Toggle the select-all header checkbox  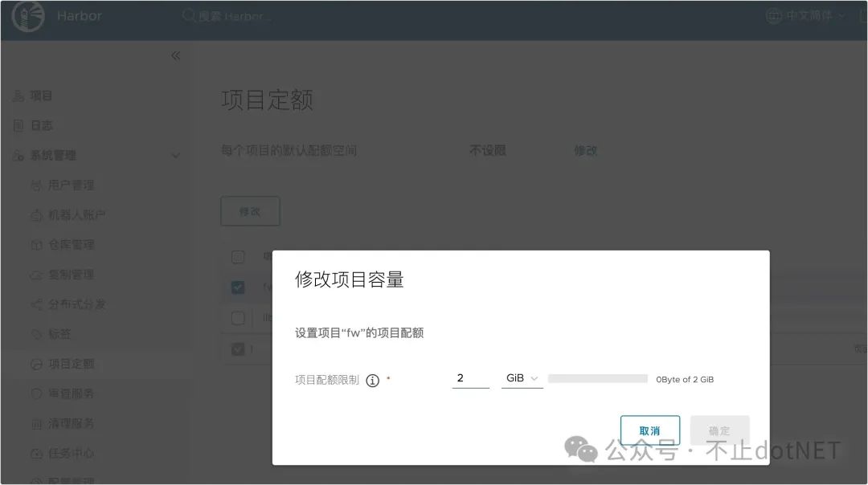tap(238, 257)
